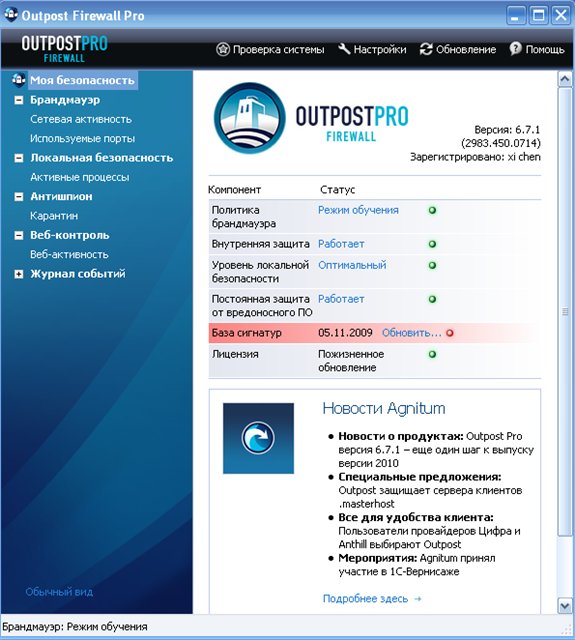This screenshot has height=640, width=575.
Task: Click the help question mark icon
Action: point(515,49)
